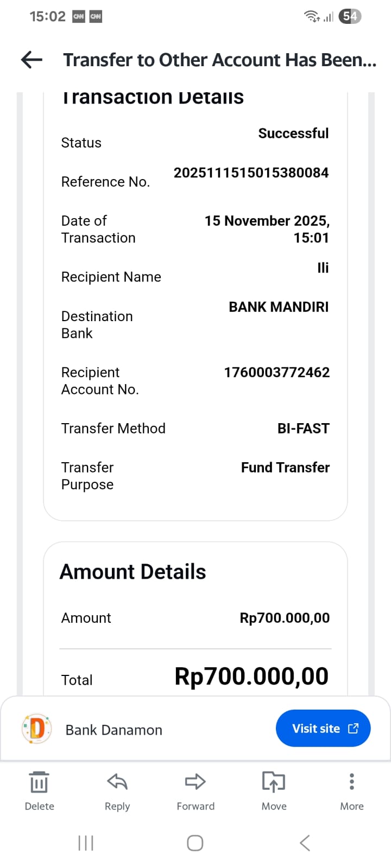
Task: Tap the Reply arrow icon
Action: (x=117, y=782)
